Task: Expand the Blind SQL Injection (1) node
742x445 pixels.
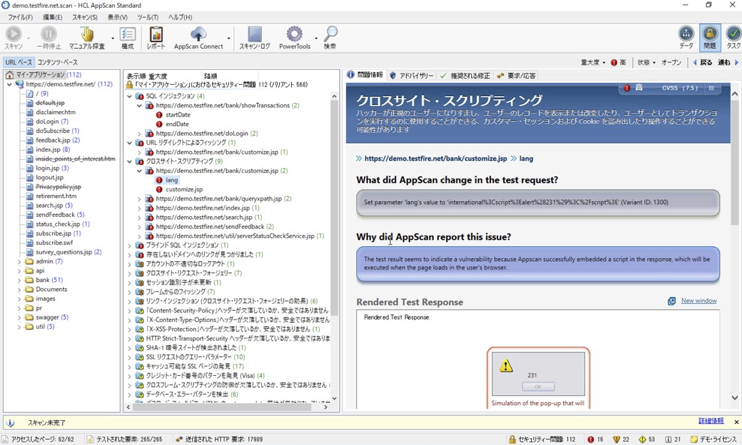Action: point(130,245)
